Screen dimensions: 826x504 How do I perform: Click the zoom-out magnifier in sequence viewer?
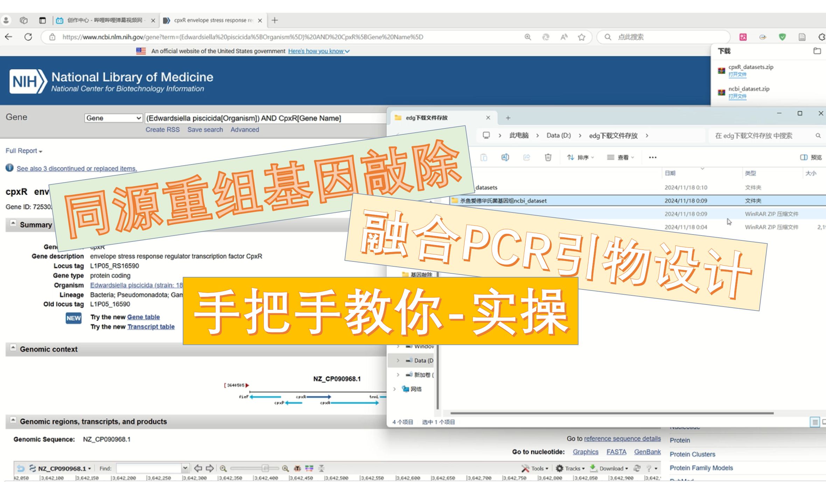(223, 468)
